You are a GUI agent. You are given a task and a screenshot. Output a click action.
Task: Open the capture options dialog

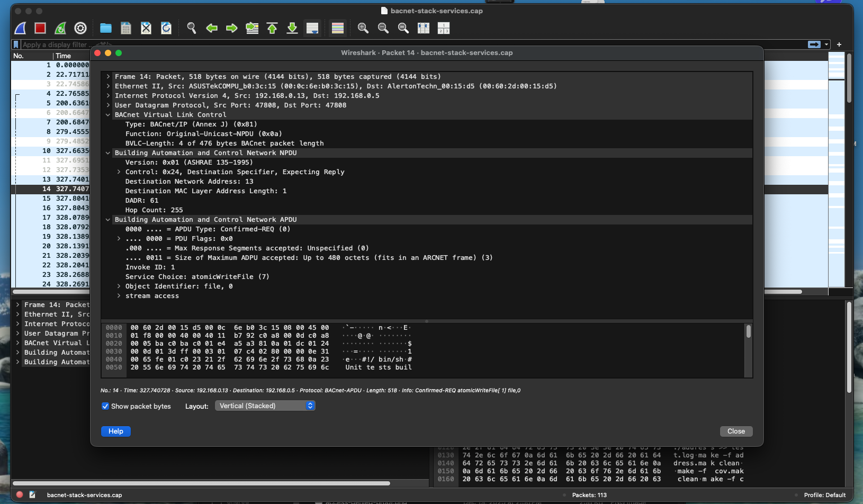tap(80, 28)
